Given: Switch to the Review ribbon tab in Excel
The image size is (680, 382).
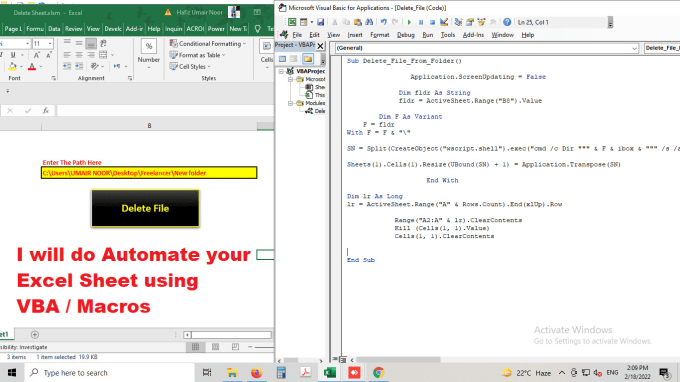Looking at the screenshot, I should click(73, 29).
